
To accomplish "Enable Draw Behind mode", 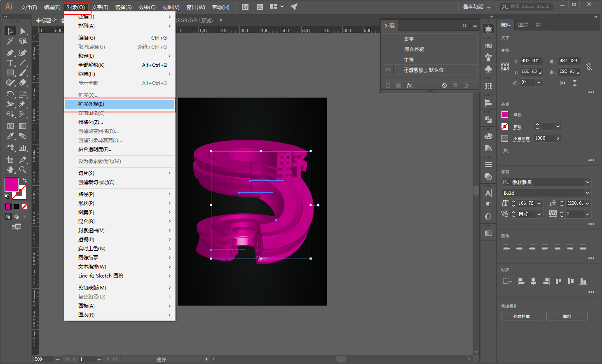I will 16,216.
